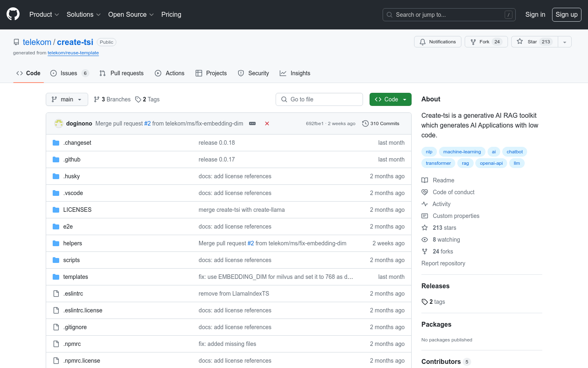Star the repository

click(535, 42)
